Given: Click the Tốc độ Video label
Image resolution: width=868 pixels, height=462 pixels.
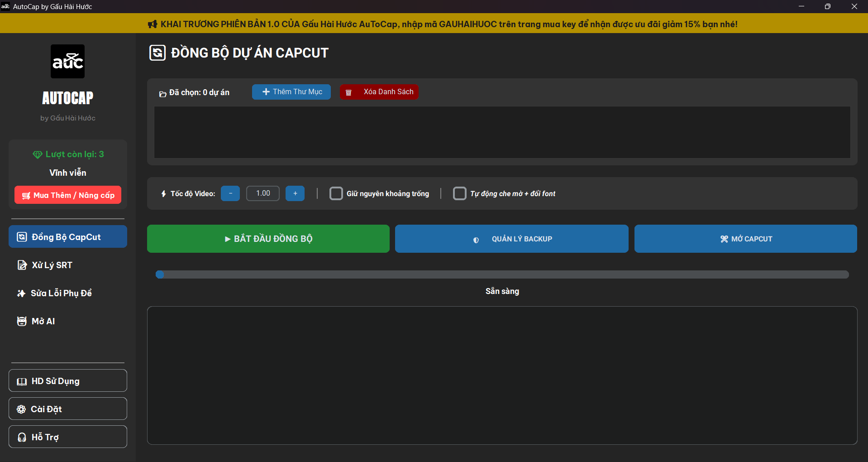Looking at the screenshot, I should click(193, 194).
